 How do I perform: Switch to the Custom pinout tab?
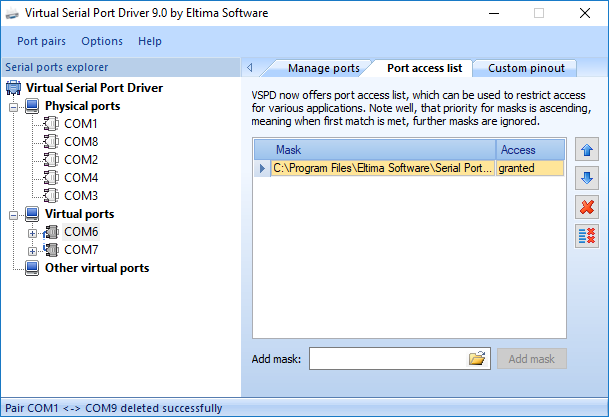(526, 68)
